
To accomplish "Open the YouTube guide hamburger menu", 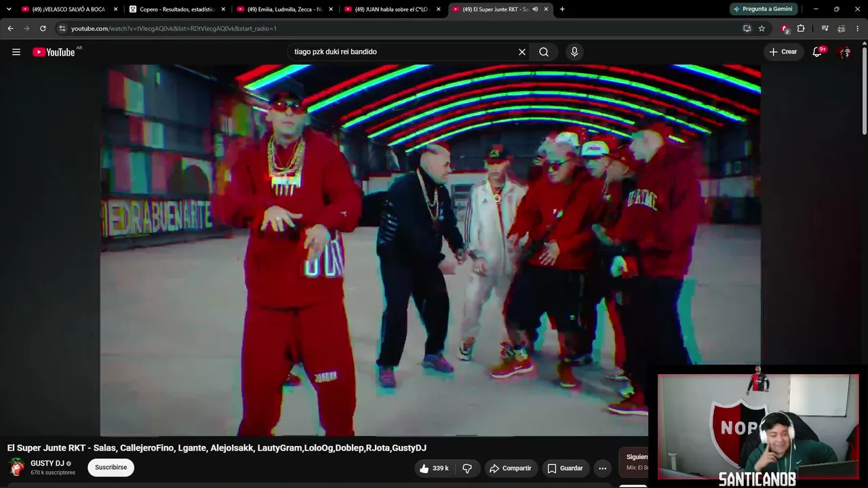I will 16,52.
